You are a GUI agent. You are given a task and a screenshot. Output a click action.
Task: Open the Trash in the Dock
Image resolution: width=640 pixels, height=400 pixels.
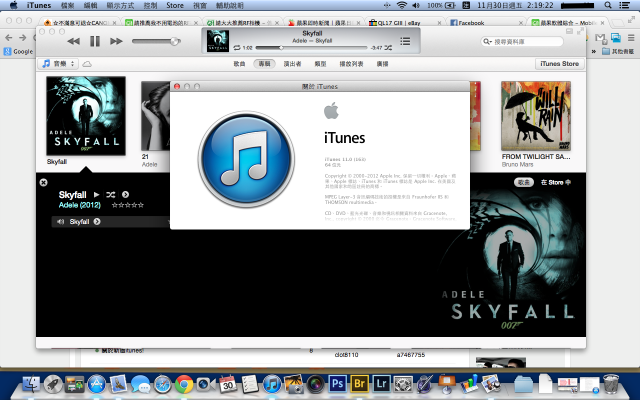click(x=611, y=384)
